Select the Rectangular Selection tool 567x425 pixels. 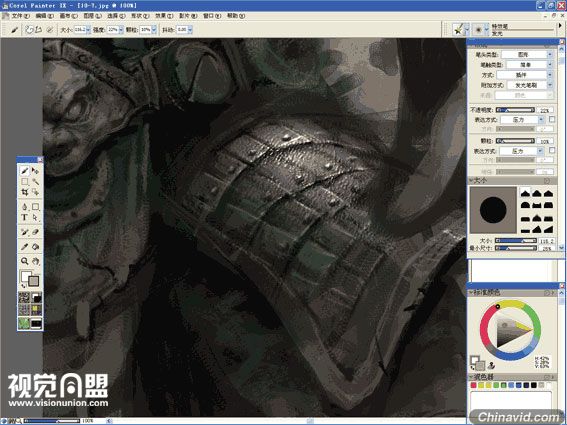coord(25,181)
